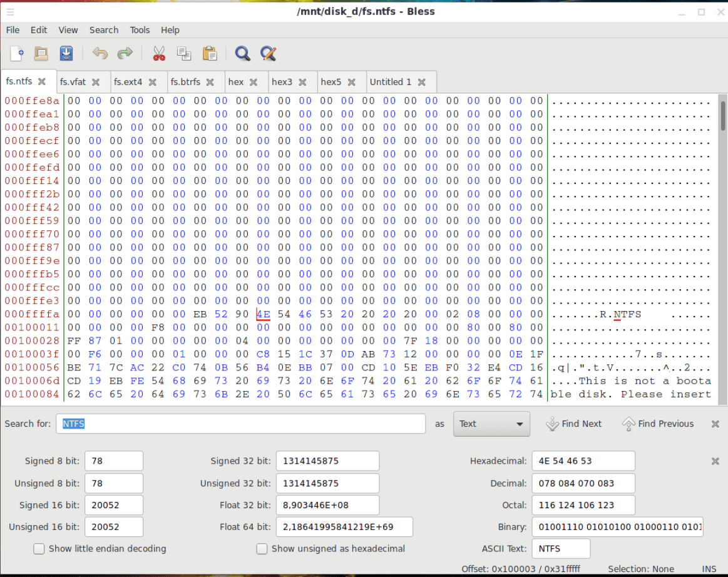The width and height of the screenshot is (728, 577).
Task: Close the Untitled 1 tab
Action: [421, 82]
